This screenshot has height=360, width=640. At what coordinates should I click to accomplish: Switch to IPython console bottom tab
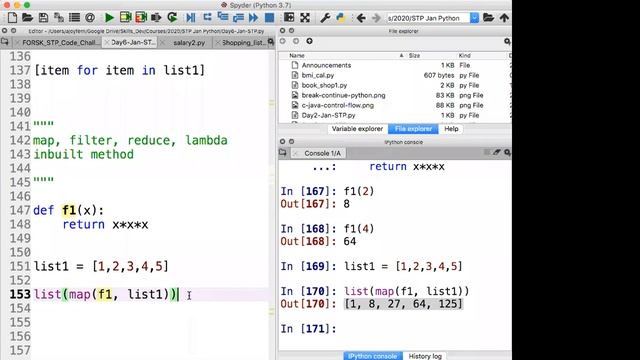pos(373,356)
